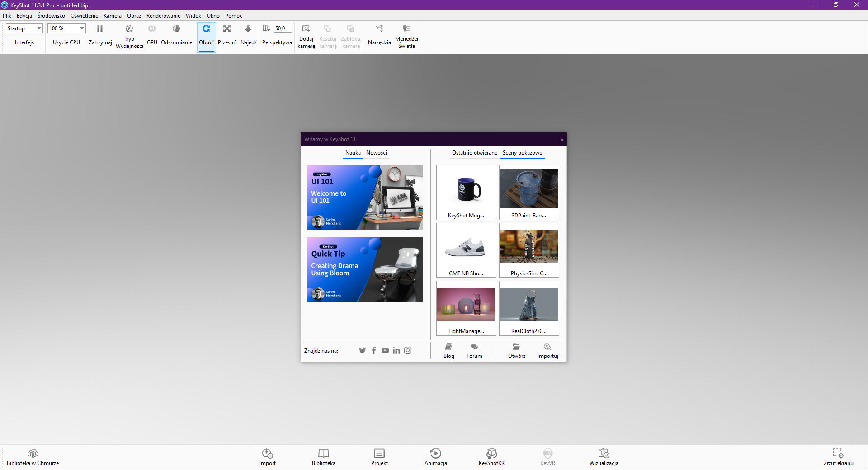This screenshot has height=470, width=868.
Task: Open Quick Tip Creating Drama Using Bloom
Action: point(365,270)
